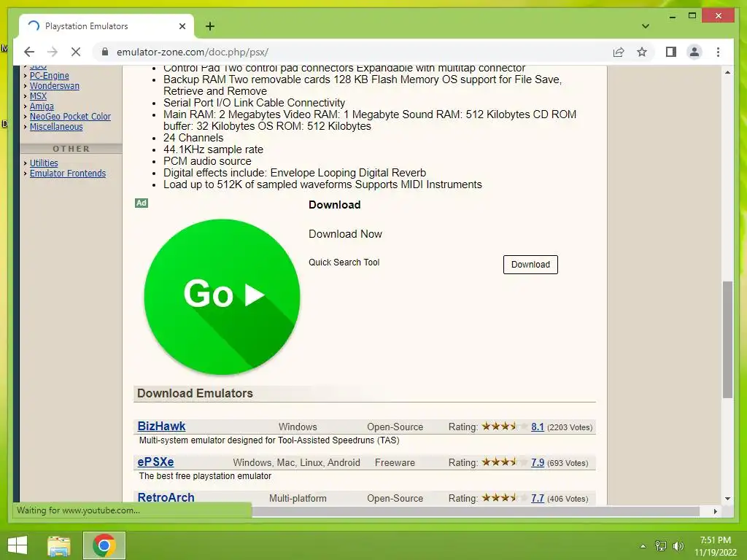Open the volume tray icon

tap(678, 545)
